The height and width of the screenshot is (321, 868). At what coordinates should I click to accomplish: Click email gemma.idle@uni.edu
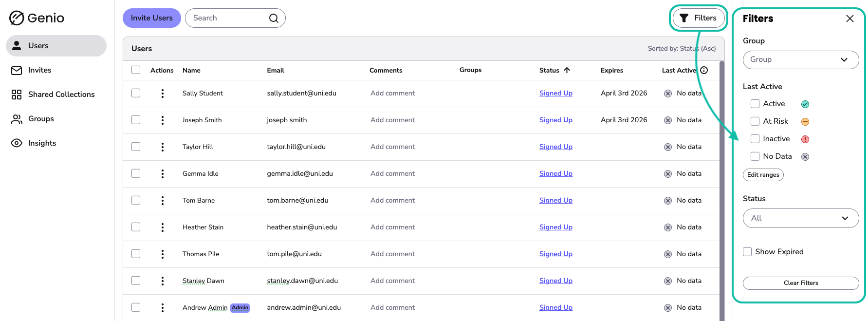(300, 174)
